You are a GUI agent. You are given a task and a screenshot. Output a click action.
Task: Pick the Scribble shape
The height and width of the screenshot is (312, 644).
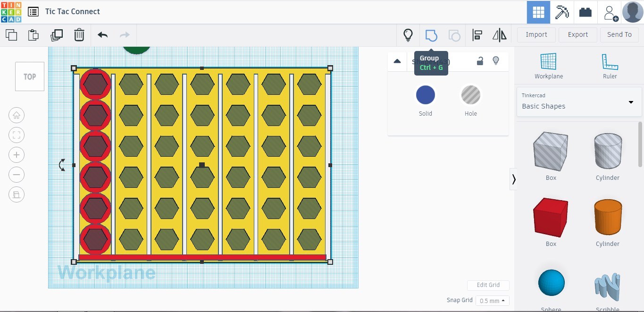[608, 287]
